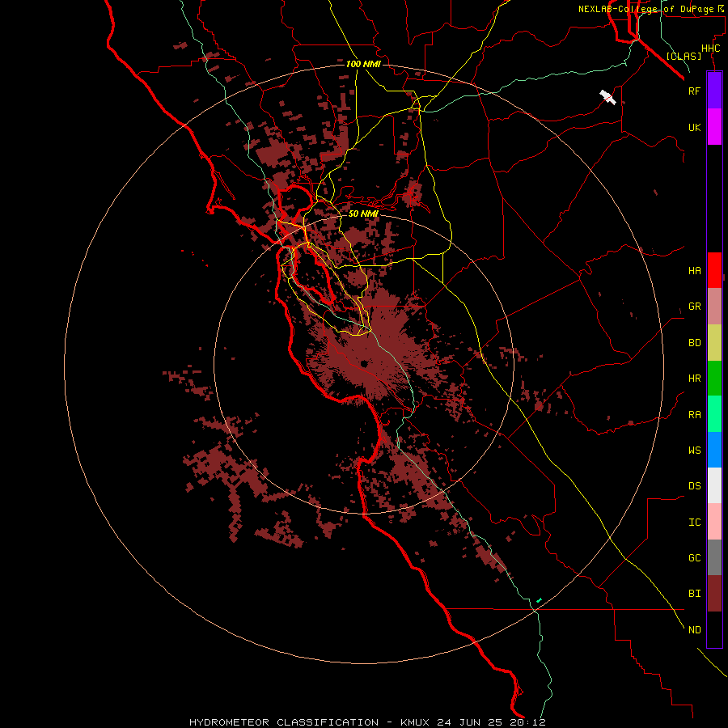Click the RF legend label

(694, 91)
